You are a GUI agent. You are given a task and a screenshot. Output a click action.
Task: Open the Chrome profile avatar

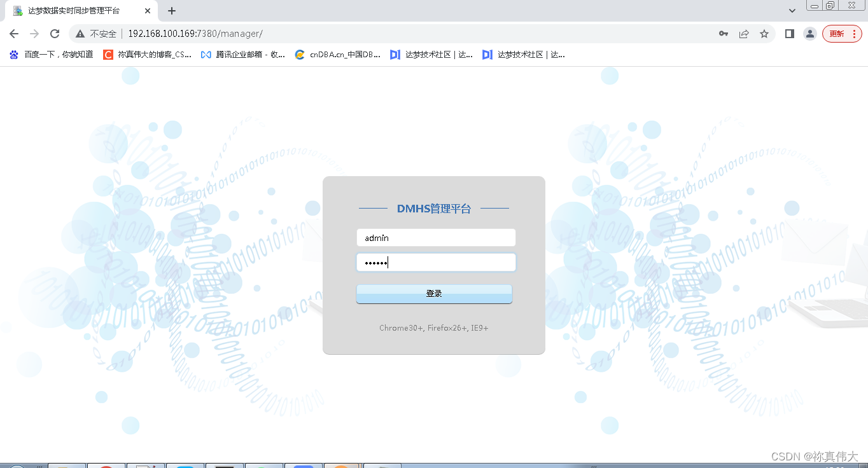pyautogui.click(x=809, y=34)
